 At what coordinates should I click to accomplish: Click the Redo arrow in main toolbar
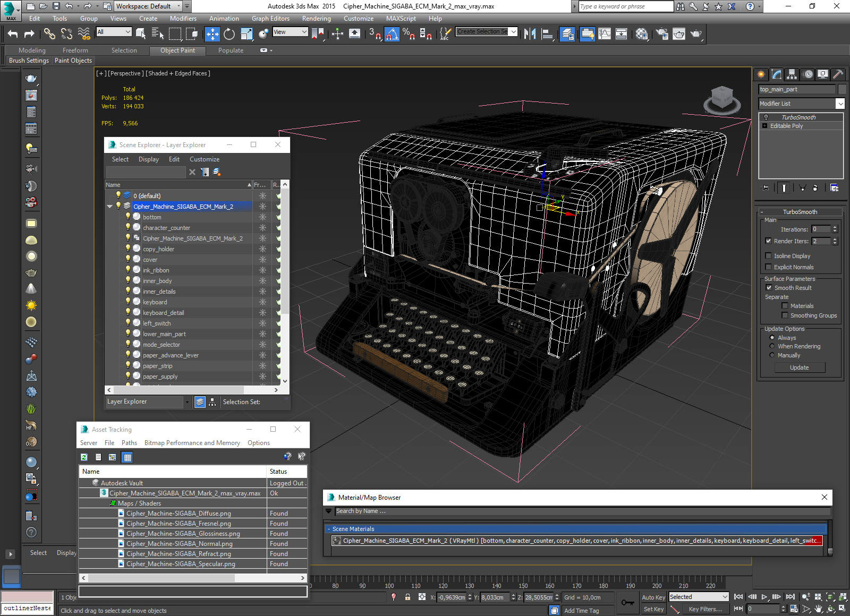click(x=29, y=34)
